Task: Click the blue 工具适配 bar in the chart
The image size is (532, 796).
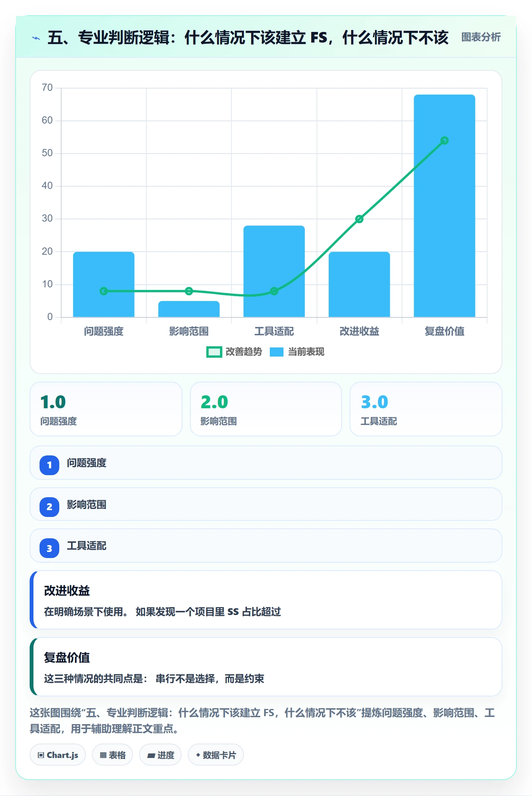Action: [x=274, y=271]
